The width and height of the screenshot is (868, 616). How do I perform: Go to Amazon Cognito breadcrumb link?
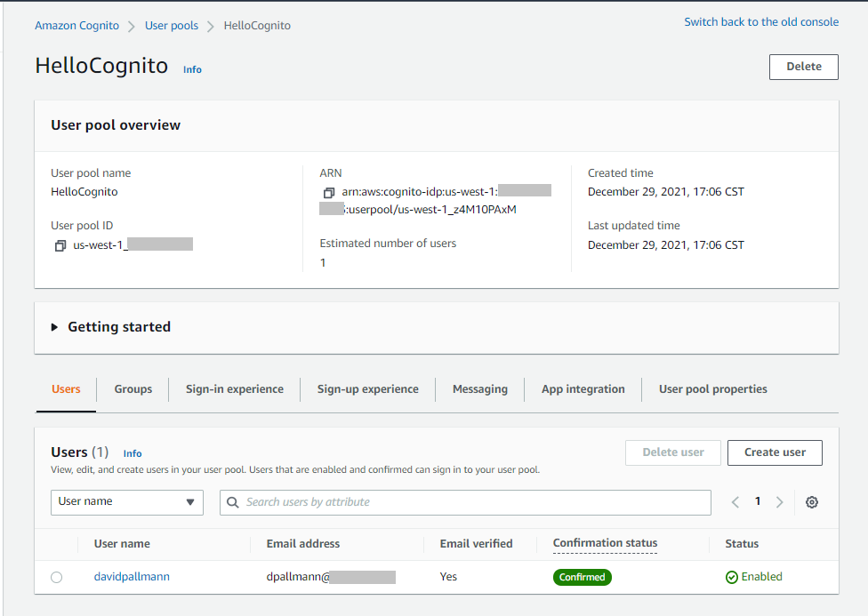(x=77, y=26)
